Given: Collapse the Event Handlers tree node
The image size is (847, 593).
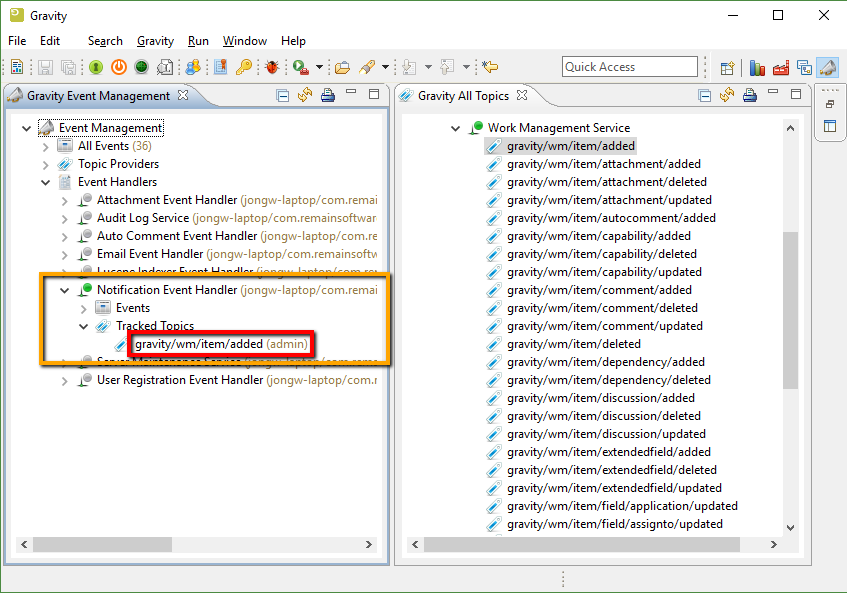Looking at the screenshot, I should click(x=46, y=182).
